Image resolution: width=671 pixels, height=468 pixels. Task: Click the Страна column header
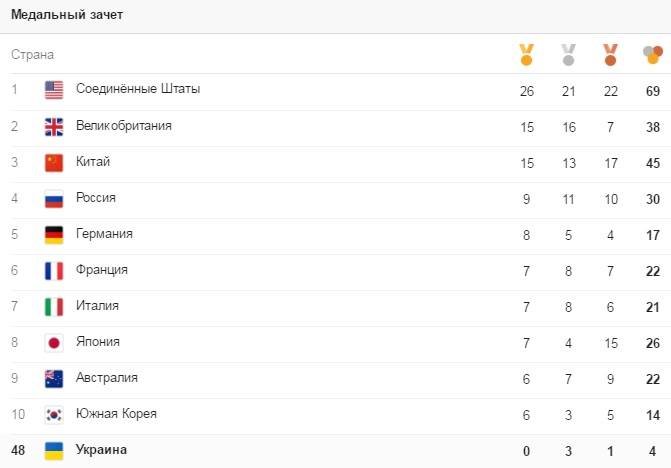32,54
